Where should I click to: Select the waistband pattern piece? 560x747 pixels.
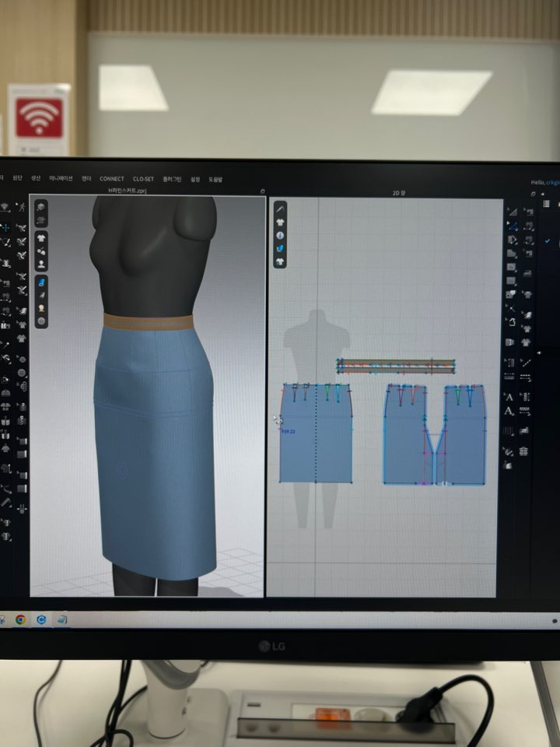[396, 366]
